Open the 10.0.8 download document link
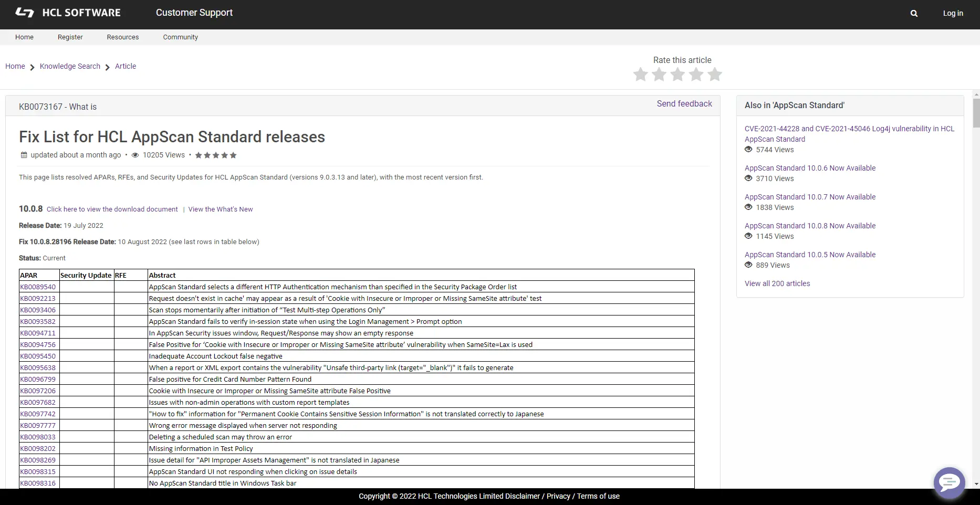980x505 pixels. pos(112,209)
